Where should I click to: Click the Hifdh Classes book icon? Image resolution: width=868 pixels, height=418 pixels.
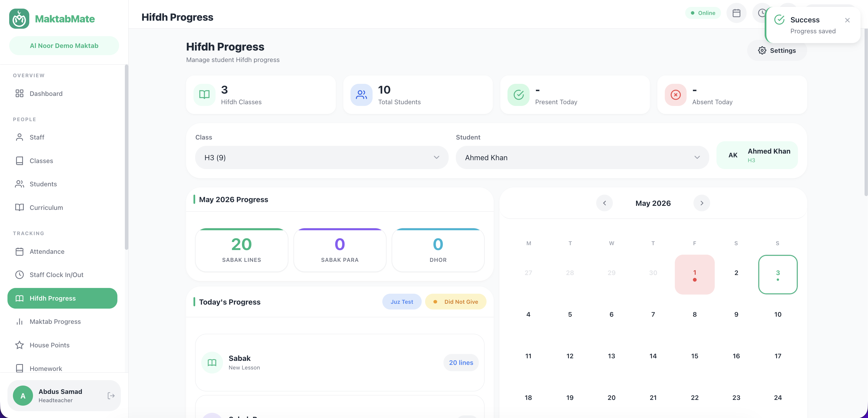204,95
